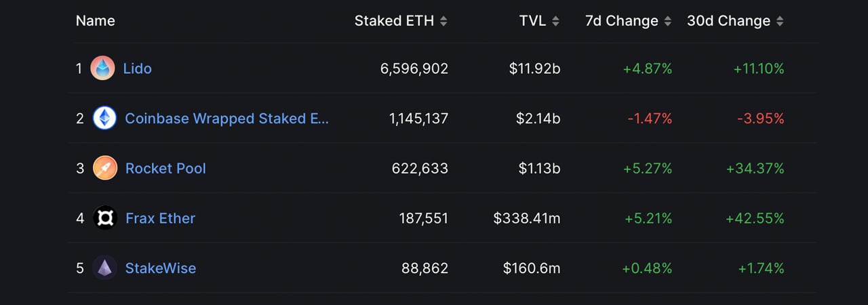Sort by 7d Change arrows
Screen dimensions: 868x305
[x=668, y=21]
